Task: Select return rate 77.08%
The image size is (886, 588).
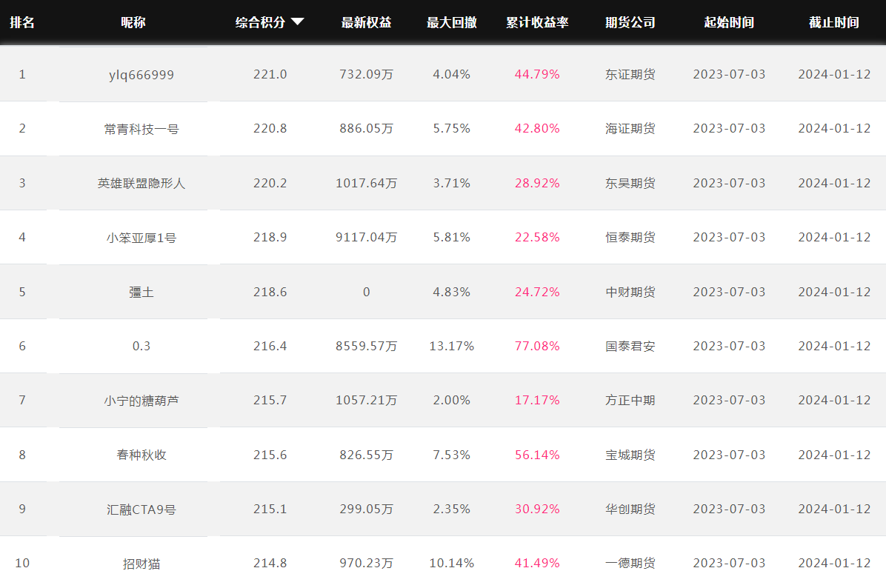Action: [537, 347]
